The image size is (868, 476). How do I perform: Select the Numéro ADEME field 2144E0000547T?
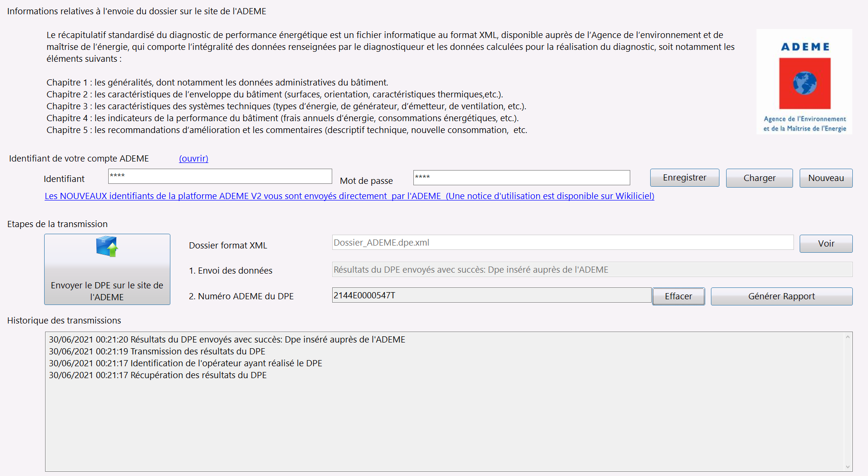coord(492,295)
